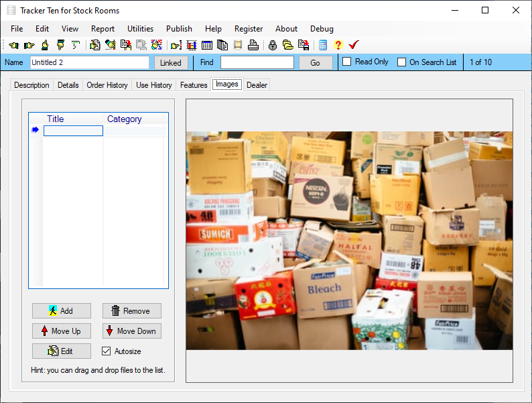Toggle the On Search List checkbox
This screenshot has height=403, width=532.
point(401,62)
